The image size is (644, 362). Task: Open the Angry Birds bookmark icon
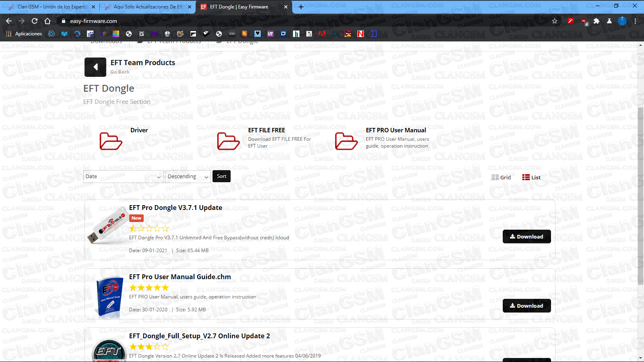348,34
